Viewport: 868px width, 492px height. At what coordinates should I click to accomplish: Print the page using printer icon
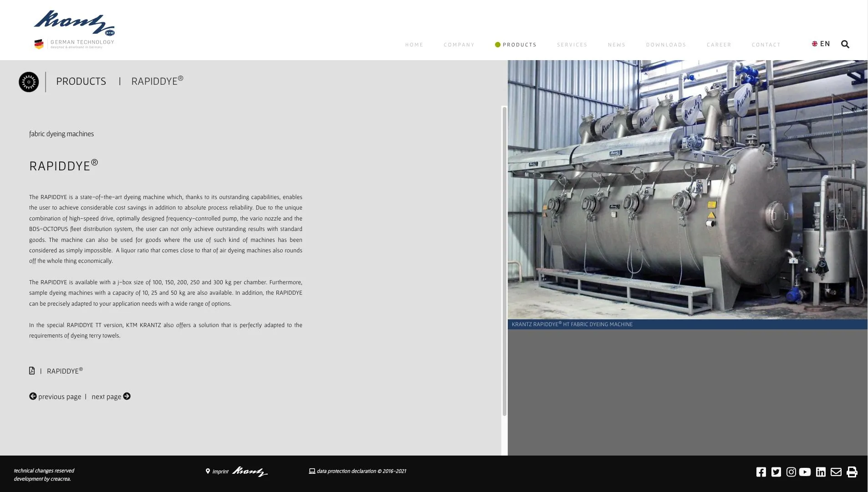[x=852, y=472]
